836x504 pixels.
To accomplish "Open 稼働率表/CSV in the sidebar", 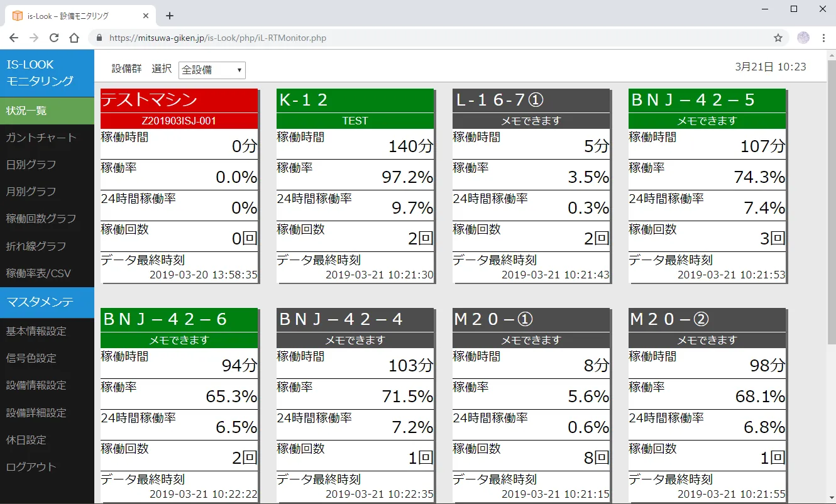I will 47,273.
